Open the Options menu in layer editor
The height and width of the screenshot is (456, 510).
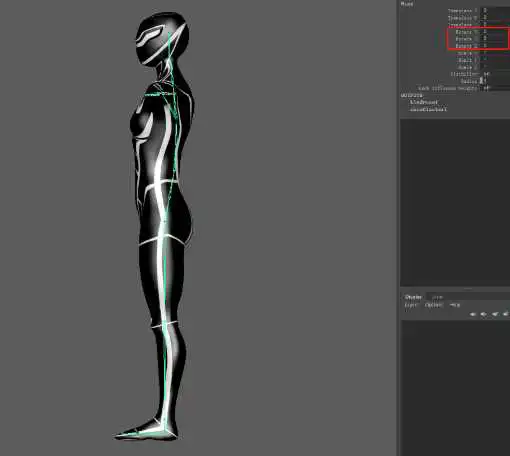434,305
